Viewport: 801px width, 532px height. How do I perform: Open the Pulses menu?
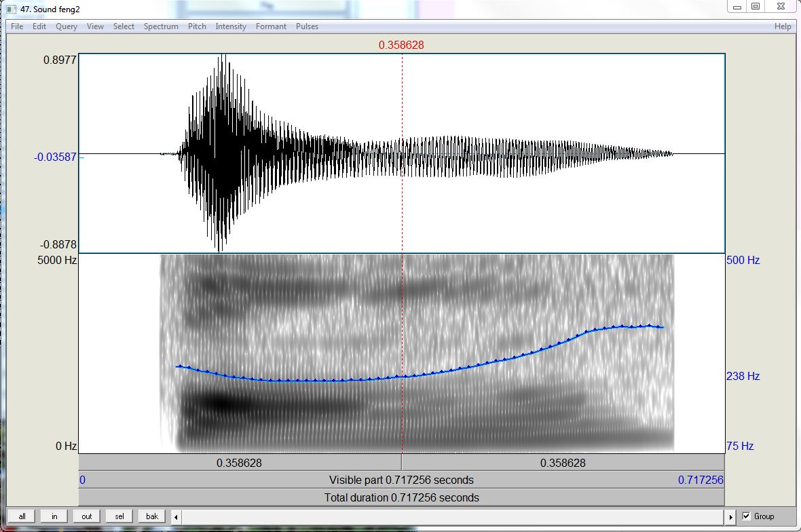click(307, 26)
